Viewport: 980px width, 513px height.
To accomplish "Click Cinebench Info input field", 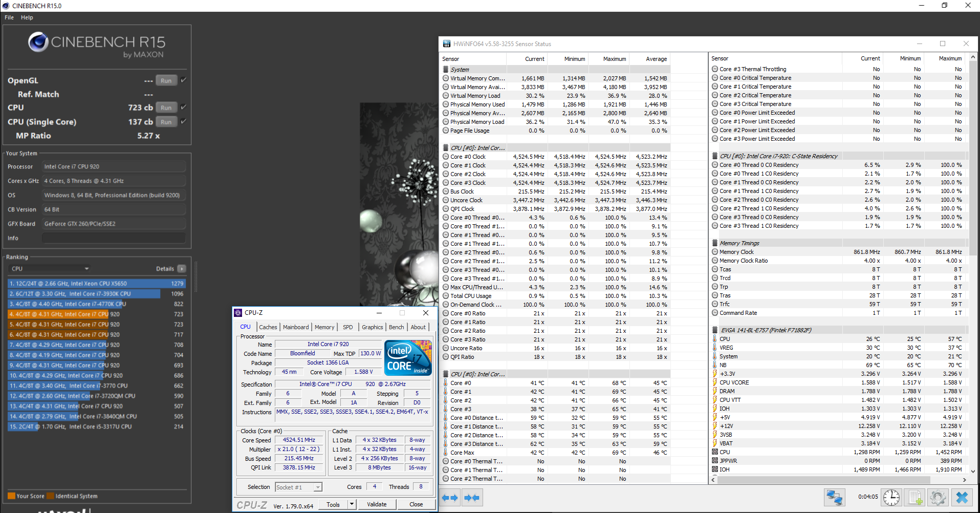I will click(114, 238).
